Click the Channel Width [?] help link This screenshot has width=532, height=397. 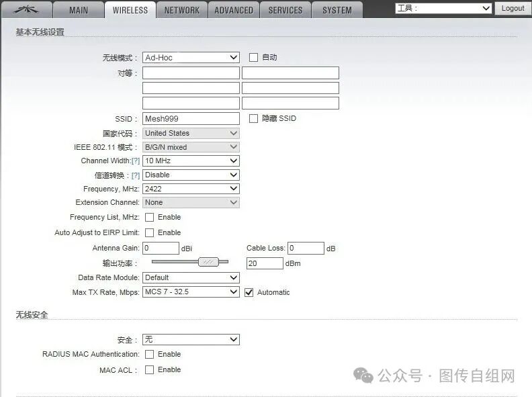[x=136, y=161]
